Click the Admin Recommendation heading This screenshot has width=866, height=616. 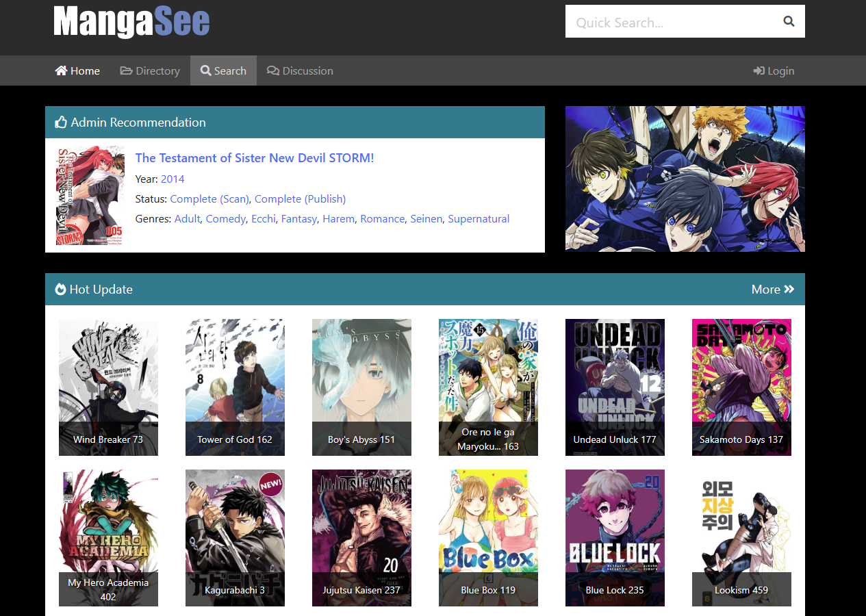(138, 123)
